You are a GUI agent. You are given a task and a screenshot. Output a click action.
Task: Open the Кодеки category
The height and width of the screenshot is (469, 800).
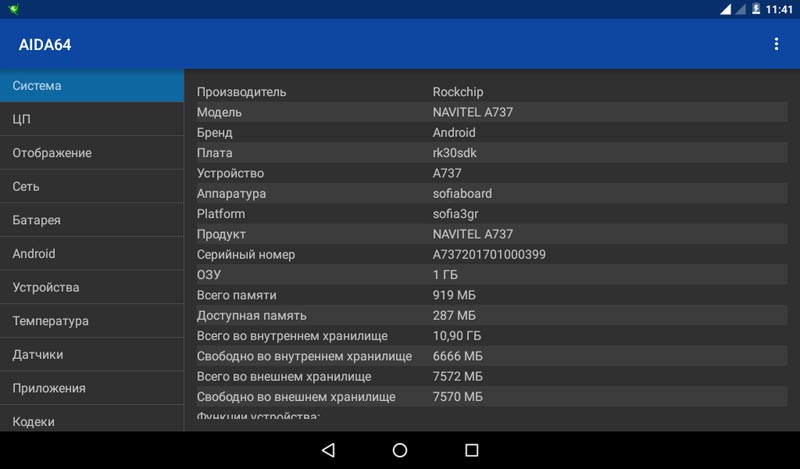coord(92,421)
